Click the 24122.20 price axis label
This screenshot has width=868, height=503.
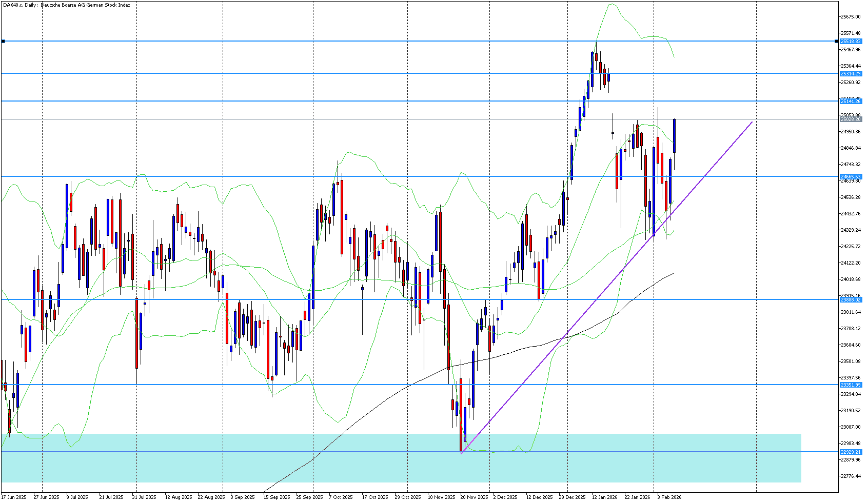[x=851, y=263]
